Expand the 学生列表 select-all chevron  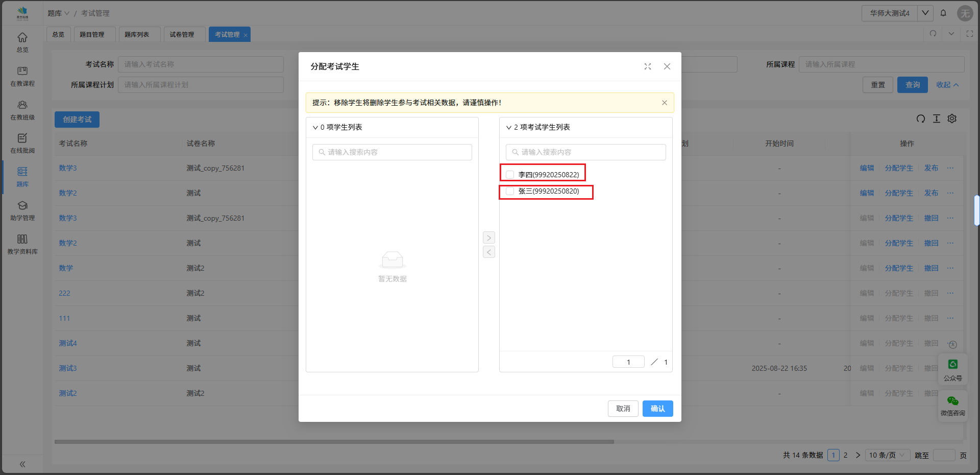pyautogui.click(x=315, y=128)
